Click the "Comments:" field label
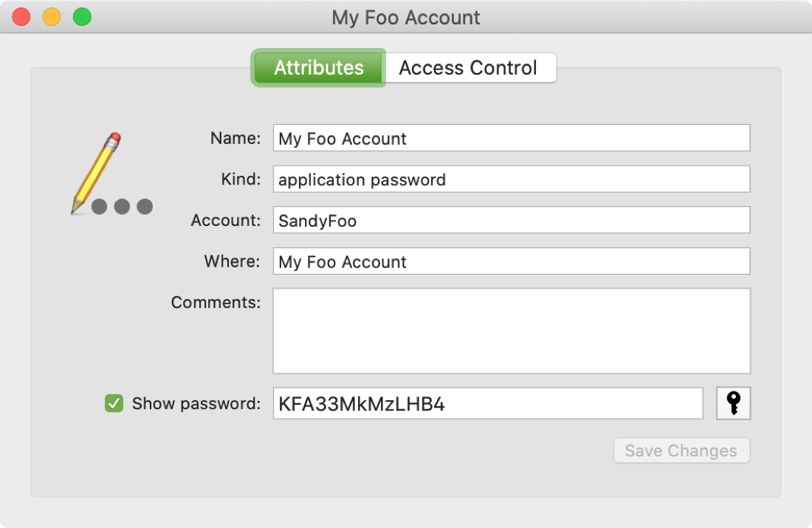The height and width of the screenshot is (528, 812). coord(216,303)
